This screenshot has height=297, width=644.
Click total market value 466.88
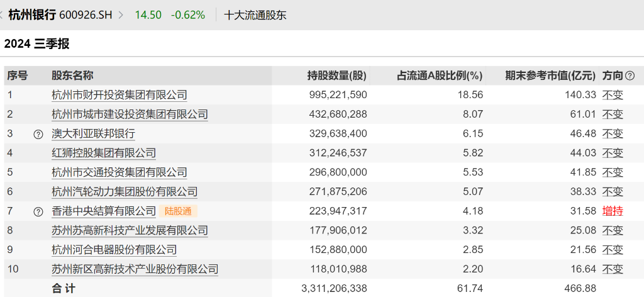[579, 288]
